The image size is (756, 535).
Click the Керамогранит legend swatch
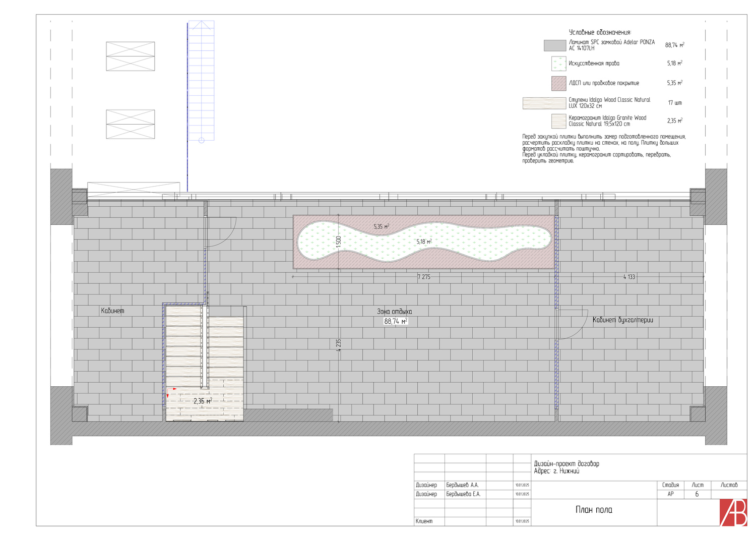point(559,121)
